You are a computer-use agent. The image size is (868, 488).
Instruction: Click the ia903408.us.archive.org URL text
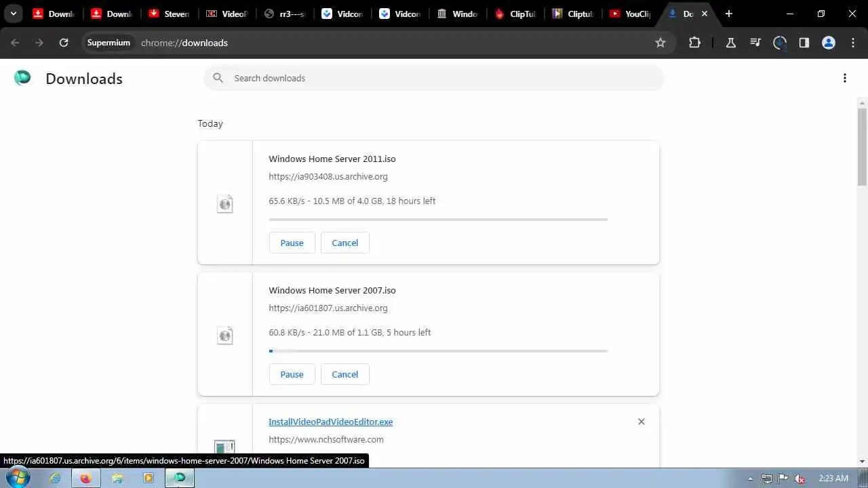point(328,176)
